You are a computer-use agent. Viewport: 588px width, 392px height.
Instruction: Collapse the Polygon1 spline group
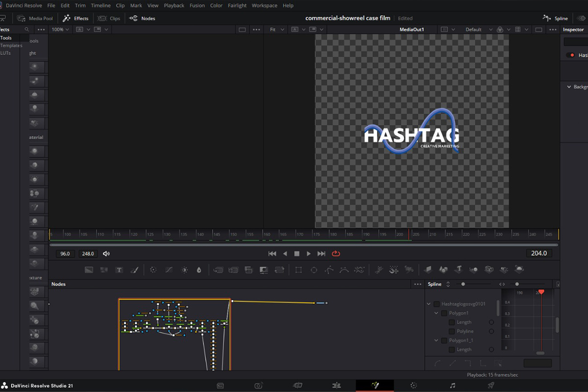pyautogui.click(x=437, y=313)
